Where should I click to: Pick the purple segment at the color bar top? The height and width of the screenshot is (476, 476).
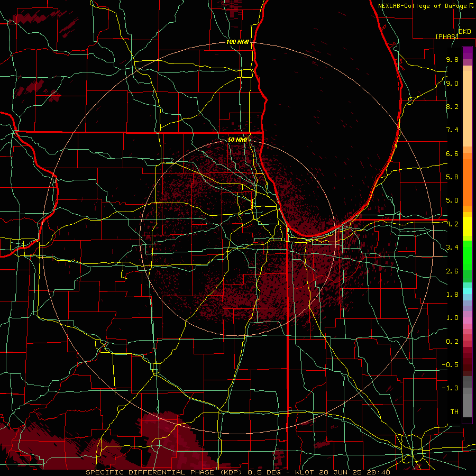(x=467, y=53)
